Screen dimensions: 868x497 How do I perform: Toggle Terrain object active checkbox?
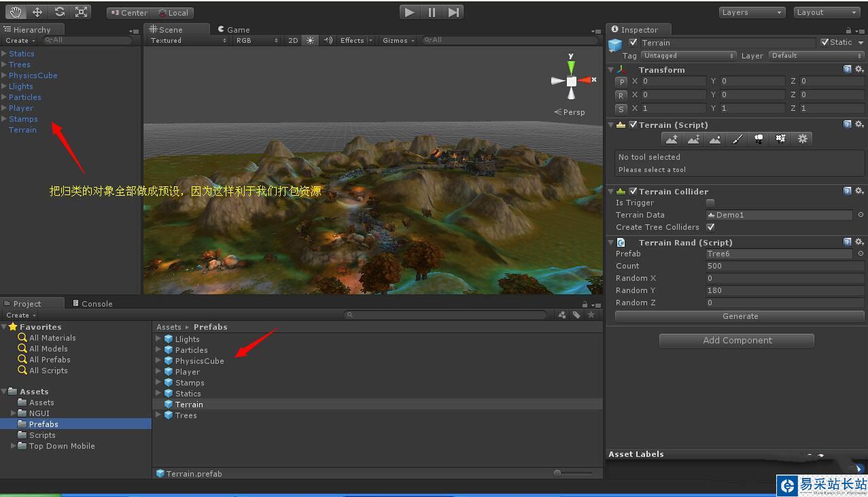click(x=633, y=43)
